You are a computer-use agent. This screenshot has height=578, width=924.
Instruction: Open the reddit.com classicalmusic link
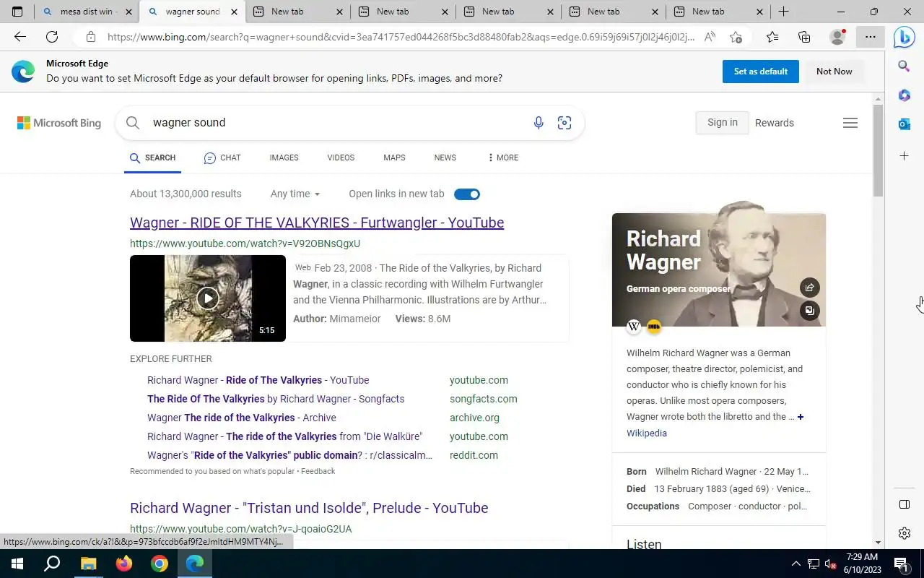[290, 455]
